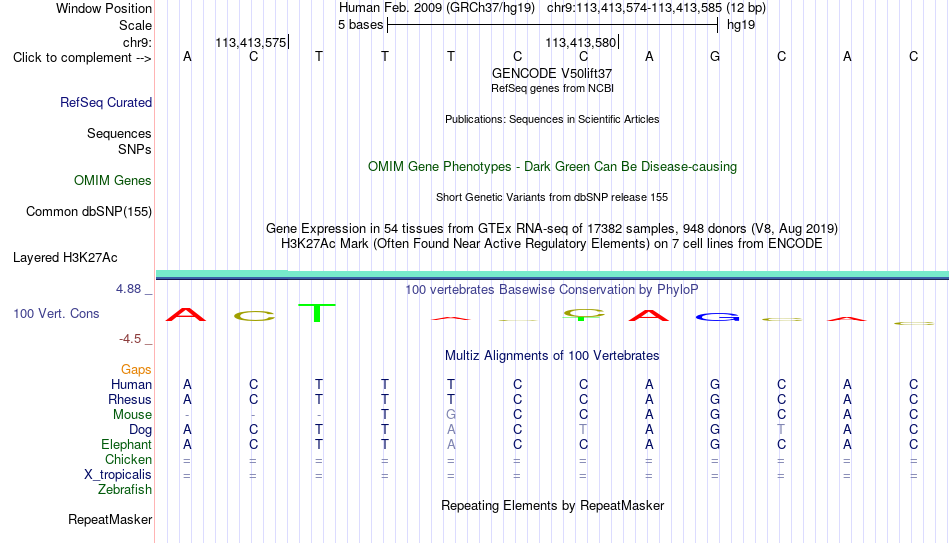Click the 4.88 PhyloP upper scale value
Screen dimensions: 950x543
click(x=128, y=289)
